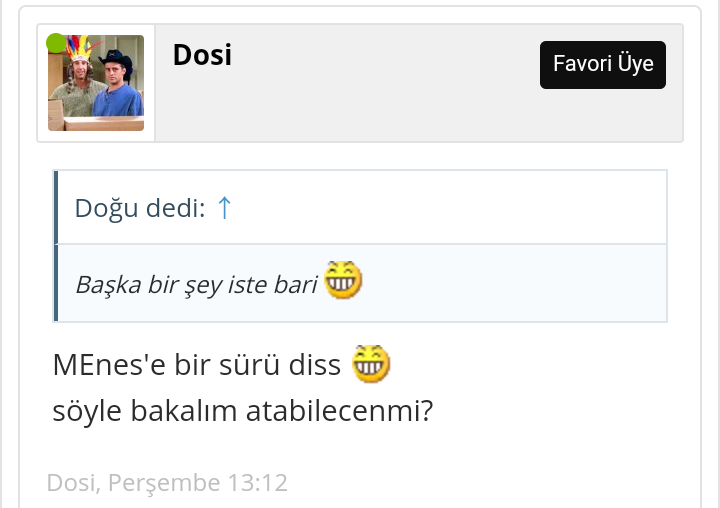Click the upward arrow beside "Doğu dedi:"

[224, 208]
